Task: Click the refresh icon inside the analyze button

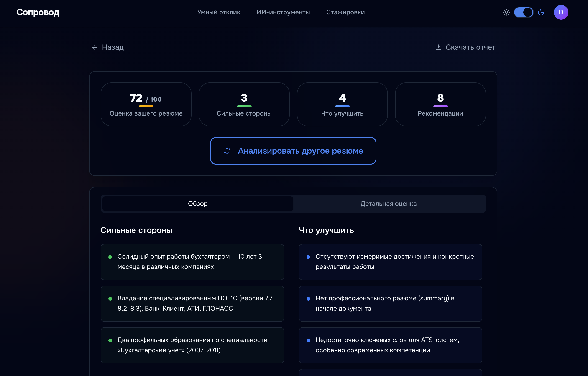Action: 227,151
